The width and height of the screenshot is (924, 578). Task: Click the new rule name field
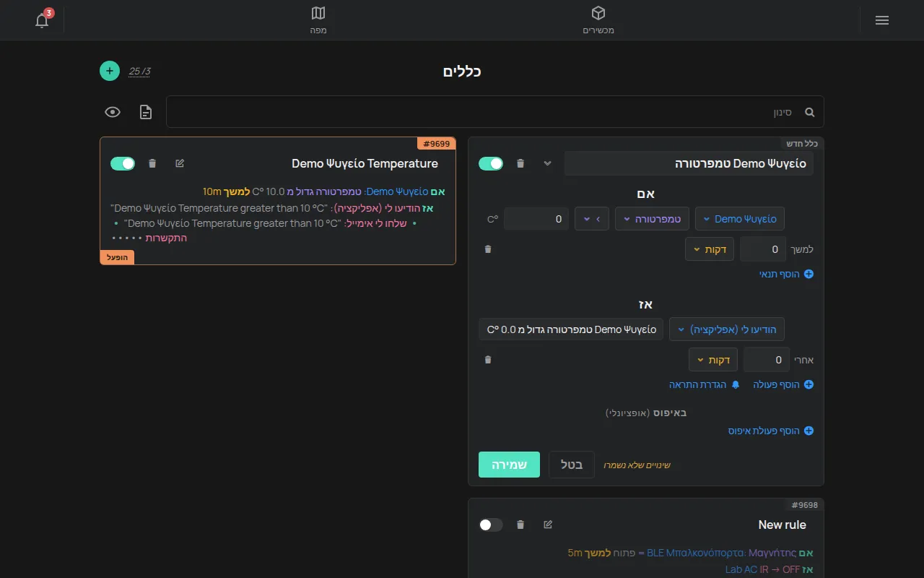point(689,163)
